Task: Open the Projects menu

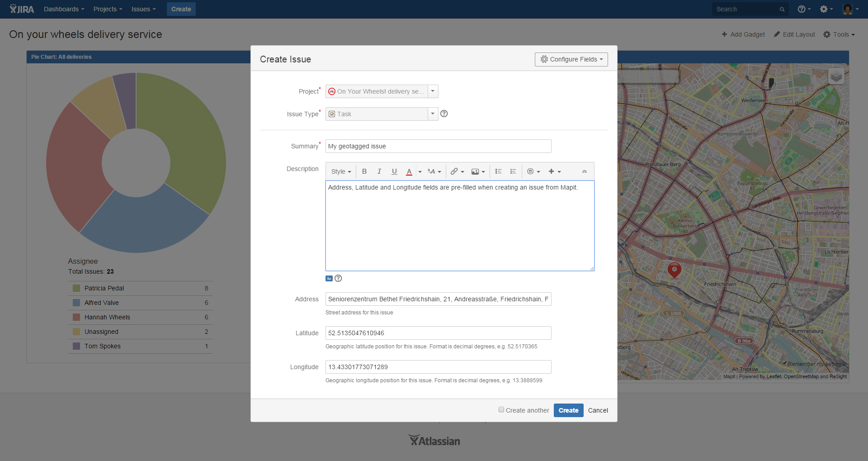Action: point(107,9)
